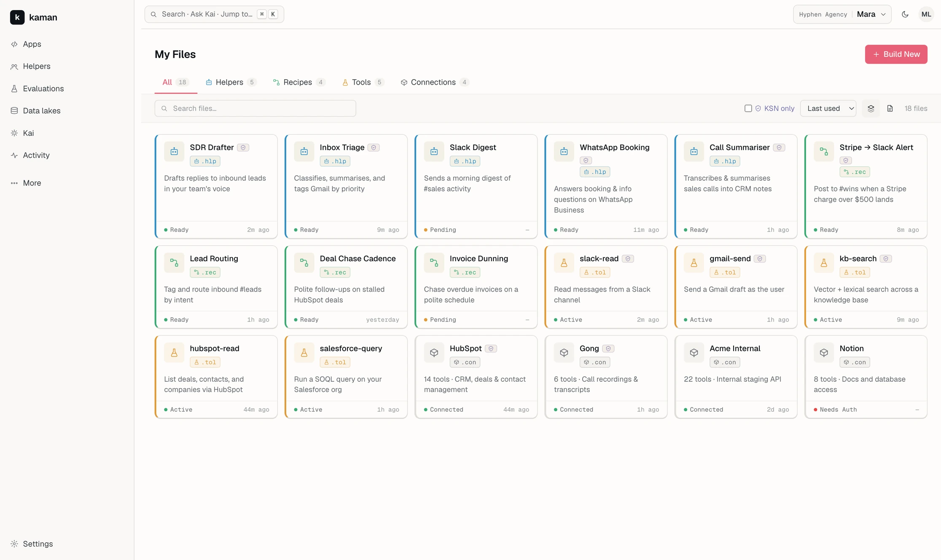The image size is (941, 560).
Task: Click the Build New button
Action: [x=896, y=54]
